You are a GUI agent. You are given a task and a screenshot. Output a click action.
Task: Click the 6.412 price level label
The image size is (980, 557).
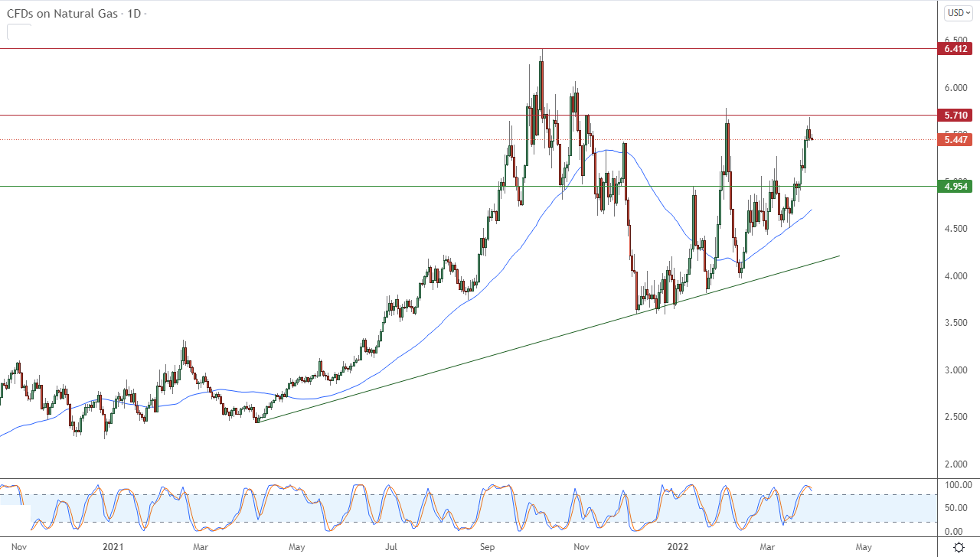pos(955,48)
